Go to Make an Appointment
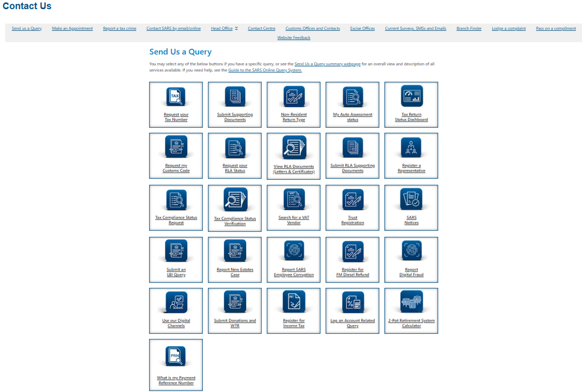 (72, 28)
